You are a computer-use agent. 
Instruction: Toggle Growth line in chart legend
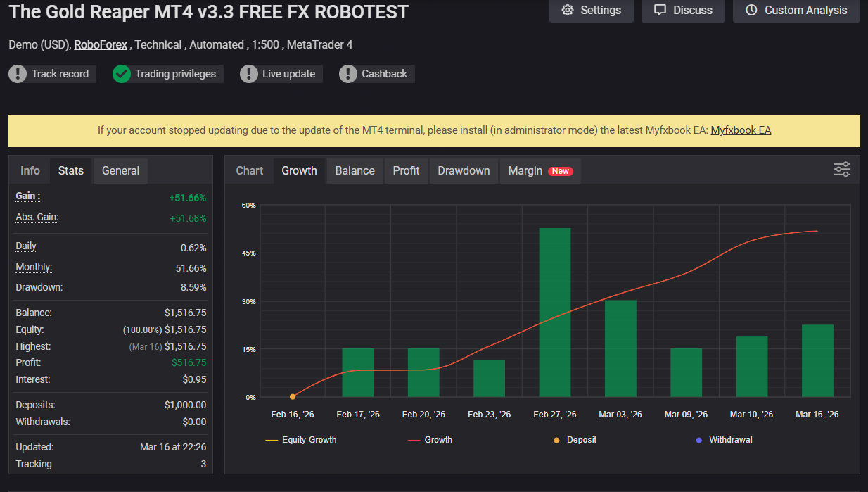click(430, 440)
